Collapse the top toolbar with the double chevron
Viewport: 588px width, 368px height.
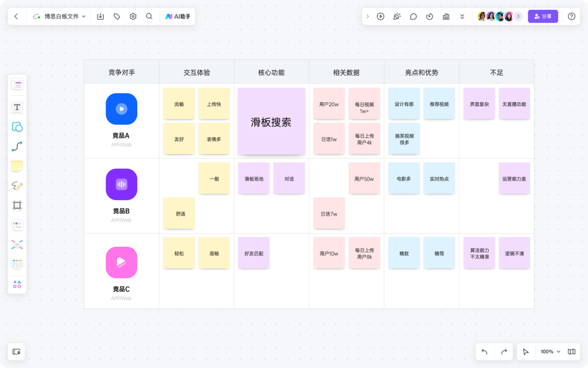pos(462,16)
